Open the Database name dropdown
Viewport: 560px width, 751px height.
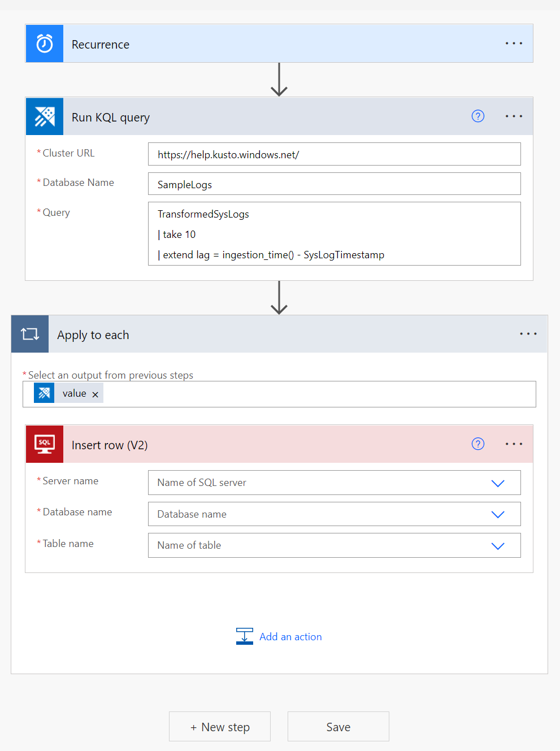498,514
